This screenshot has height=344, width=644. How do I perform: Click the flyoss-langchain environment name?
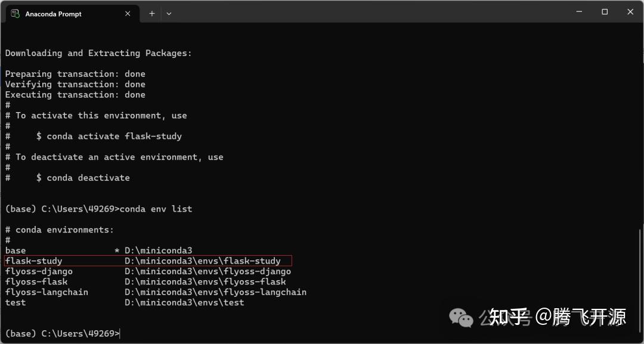47,292
